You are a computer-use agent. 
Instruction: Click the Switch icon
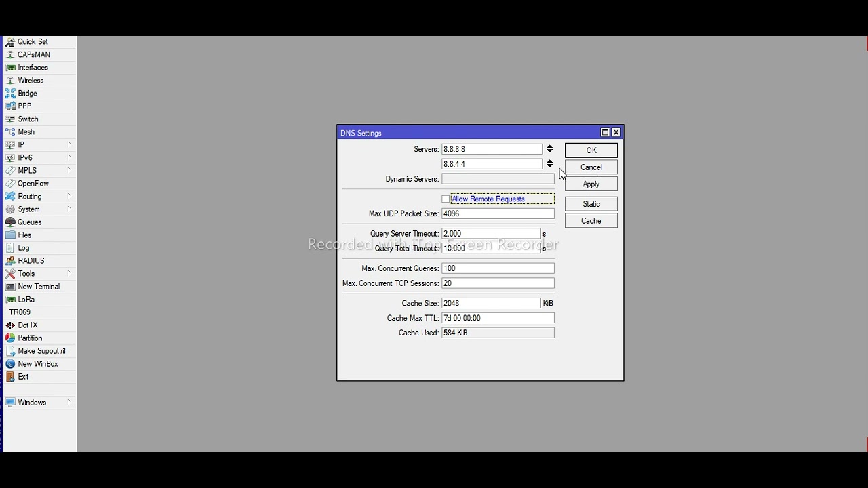[x=10, y=119]
